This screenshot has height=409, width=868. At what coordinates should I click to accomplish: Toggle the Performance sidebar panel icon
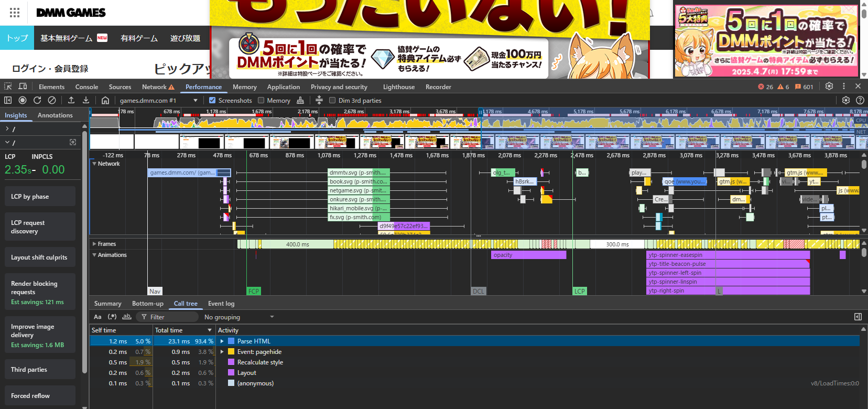(8, 100)
